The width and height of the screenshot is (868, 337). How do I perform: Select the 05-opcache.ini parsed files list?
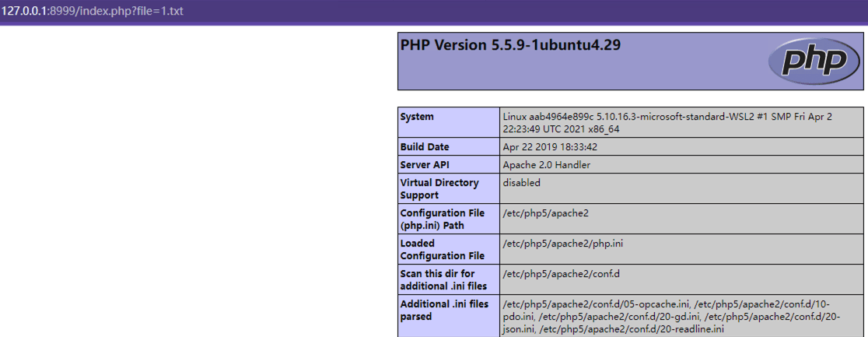(672, 317)
